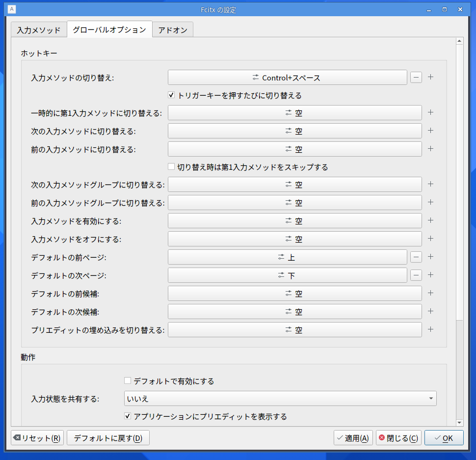Viewport: 476px width, 460px height.
Task: Select the グローバルオプション tab
Action: pyautogui.click(x=109, y=29)
